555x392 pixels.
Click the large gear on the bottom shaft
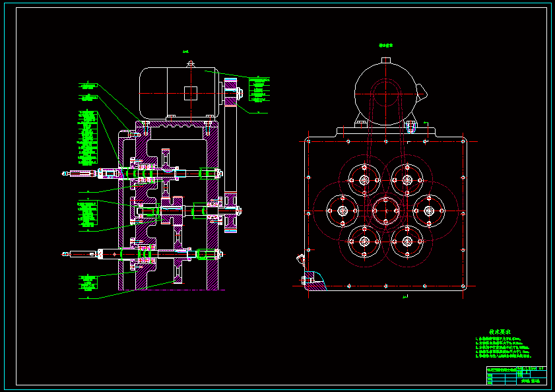[178, 254]
